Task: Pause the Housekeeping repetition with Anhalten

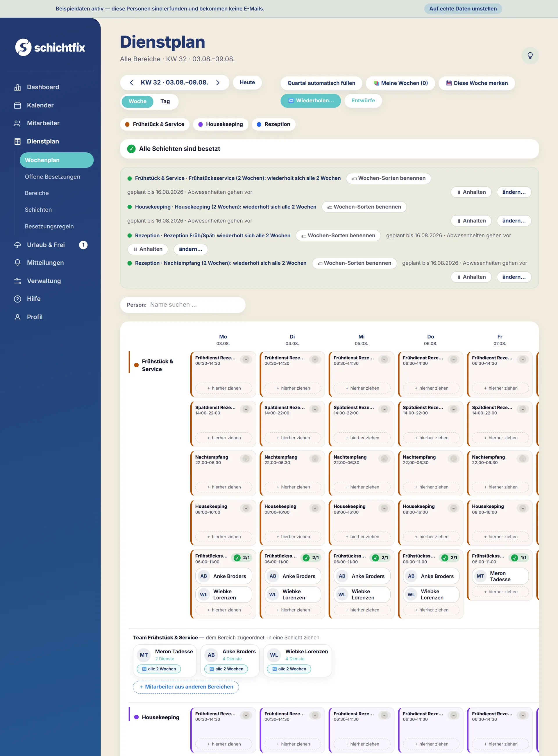Action: [471, 221]
